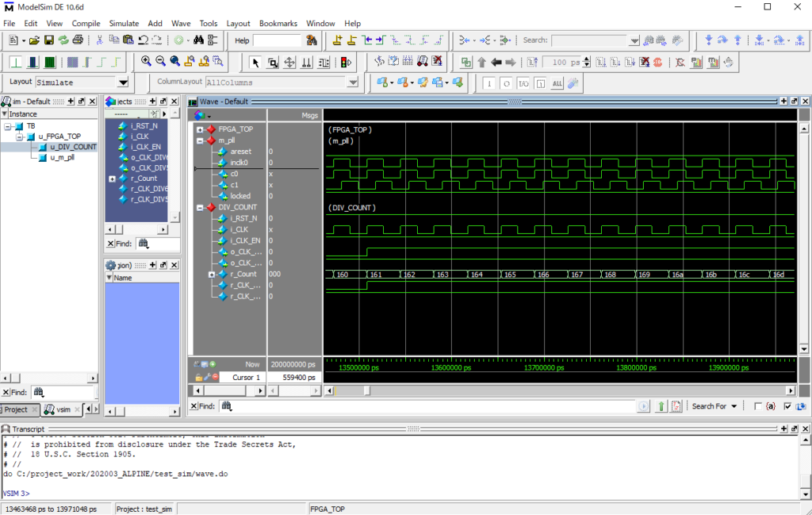Viewport: 812px width, 515px height.
Task: Click the Print icon in the toolbar
Action: click(x=78, y=40)
